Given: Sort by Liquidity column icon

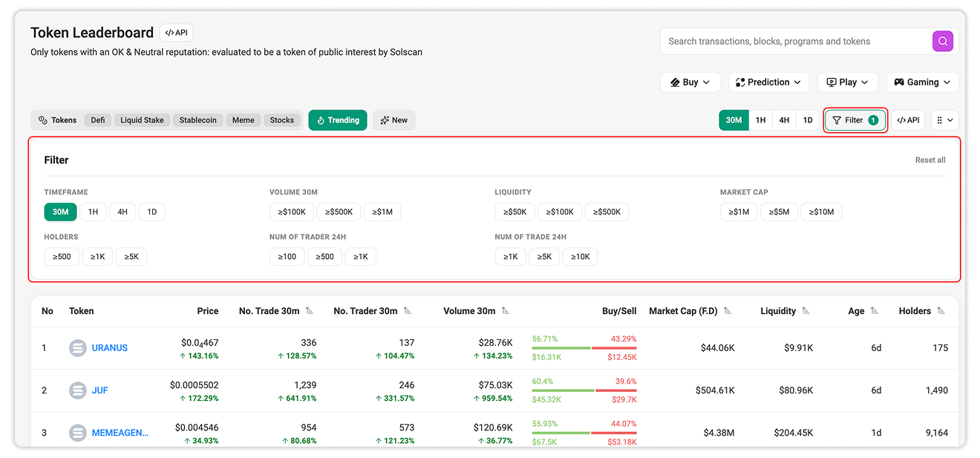Looking at the screenshot, I should pyautogui.click(x=806, y=311).
